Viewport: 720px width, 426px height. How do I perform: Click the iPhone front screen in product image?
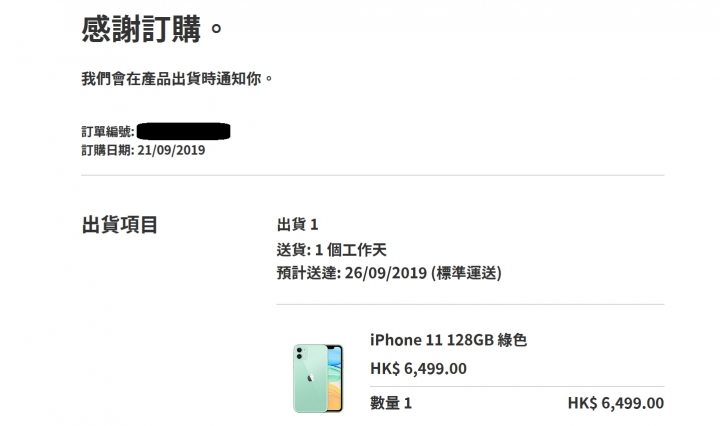(x=335, y=378)
